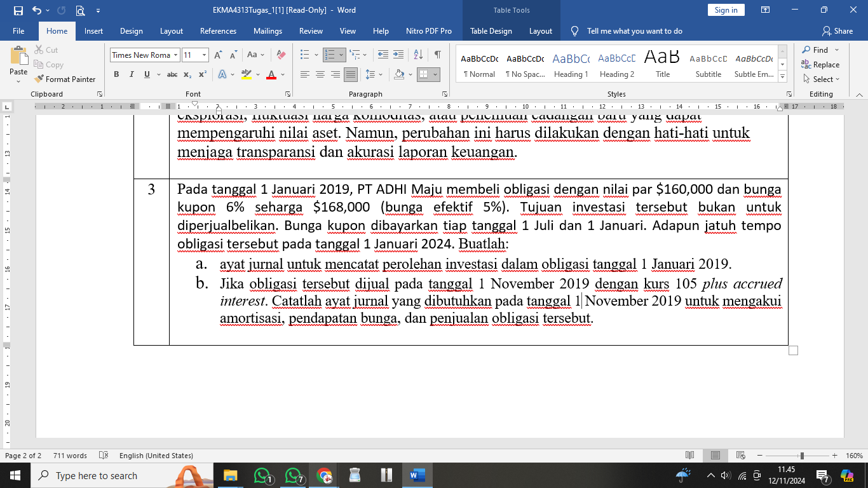Image resolution: width=868 pixels, height=488 pixels.
Task: Click the Word icon in Windows taskbar
Action: (x=417, y=475)
